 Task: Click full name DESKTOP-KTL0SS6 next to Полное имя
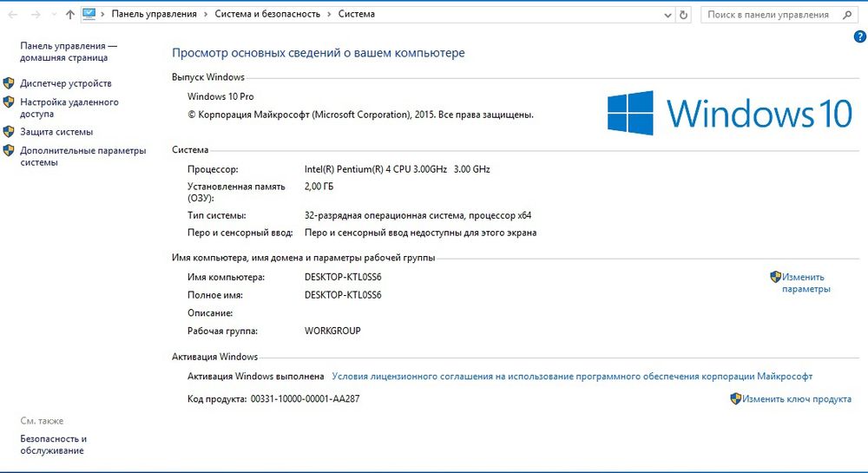coord(343,295)
